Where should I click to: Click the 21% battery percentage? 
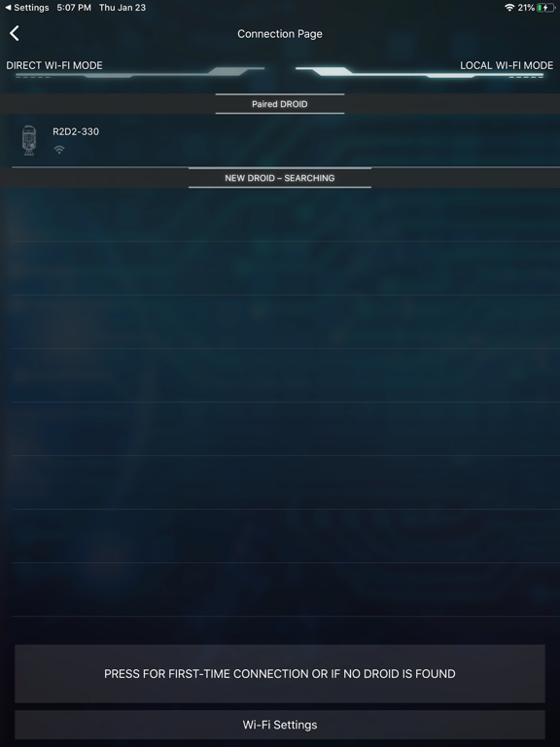526,8
